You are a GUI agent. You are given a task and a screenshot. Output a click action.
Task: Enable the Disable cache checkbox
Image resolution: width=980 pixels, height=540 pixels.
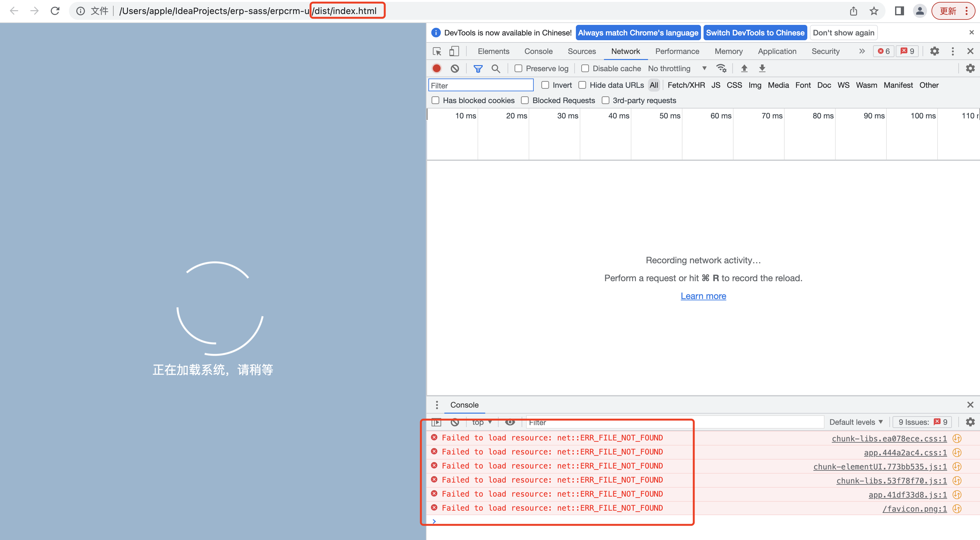pyautogui.click(x=584, y=68)
